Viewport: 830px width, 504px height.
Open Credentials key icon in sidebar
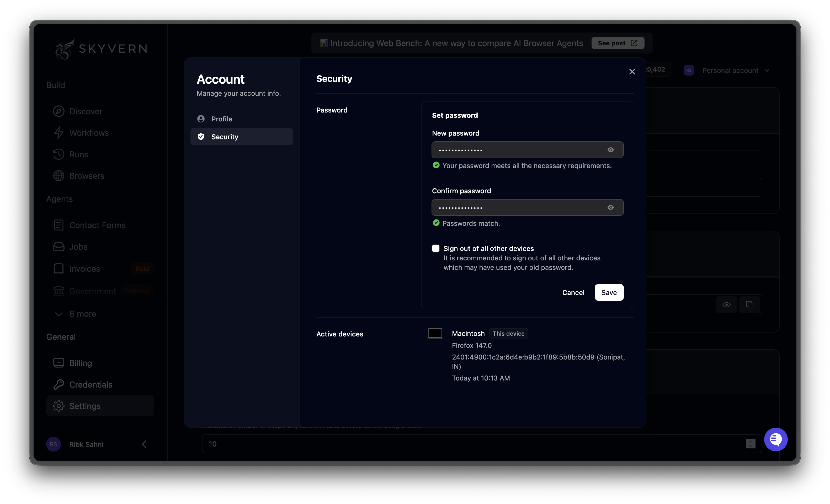click(x=58, y=384)
